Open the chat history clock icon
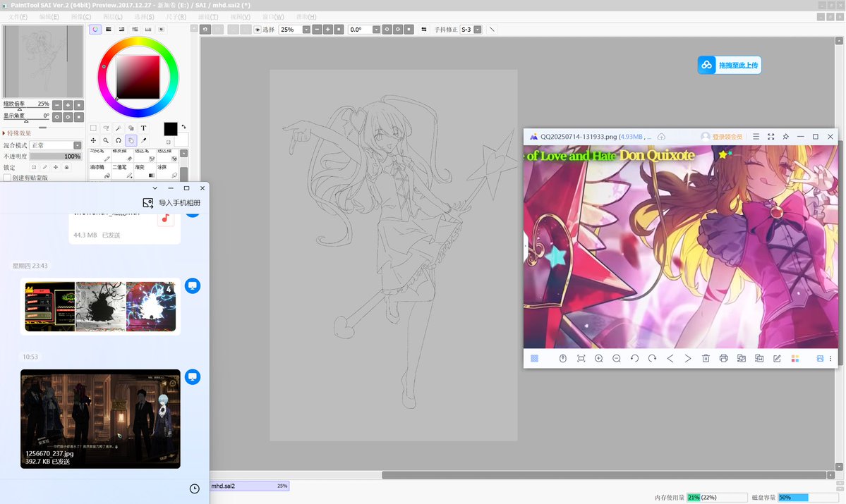The width and height of the screenshot is (846, 504). 195,488
